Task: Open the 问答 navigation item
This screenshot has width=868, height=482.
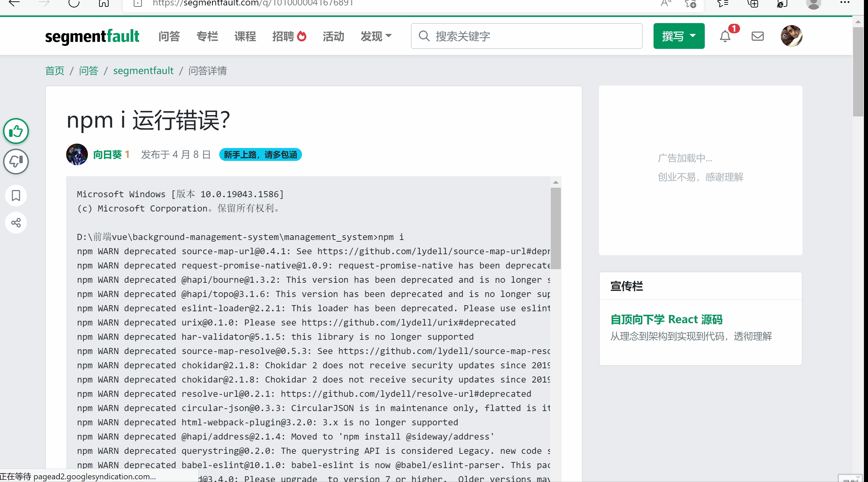Action: tap(169, 36)
